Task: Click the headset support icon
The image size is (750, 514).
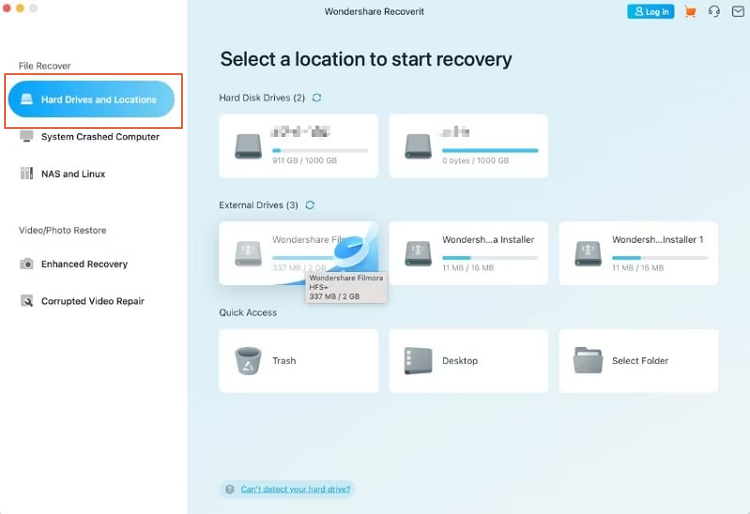Action: click(x=714, y=11)
